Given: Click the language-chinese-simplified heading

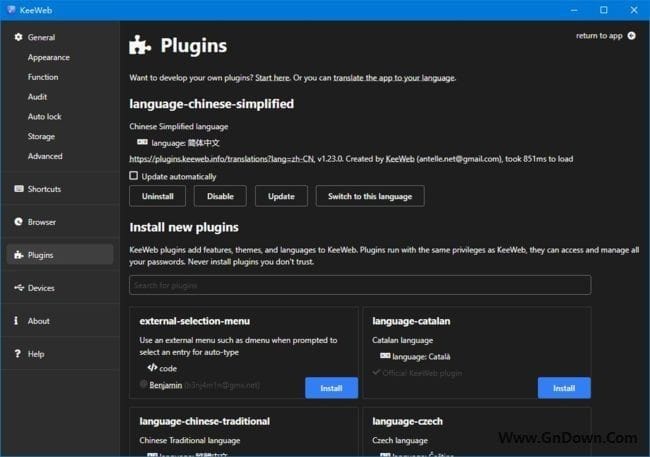Looking at the screenshot, I should 211,104.
